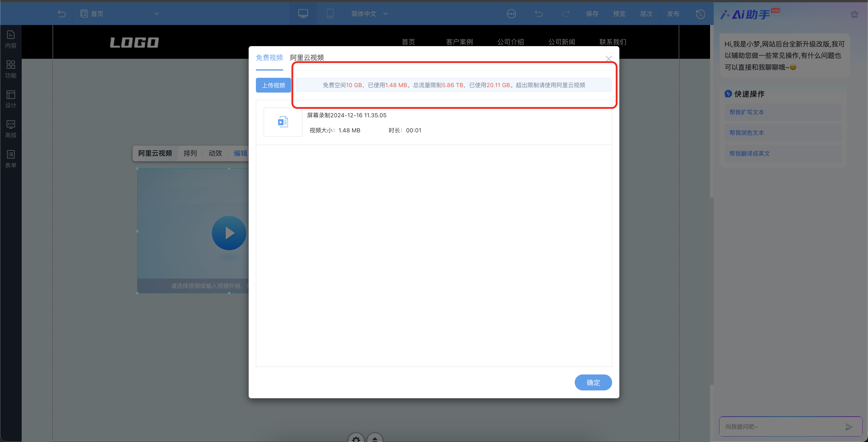Open the 高级 code panel
Image resolution: width=868 pixels, height=442 pixels.
pyautogui.click(x=11, y=129)
